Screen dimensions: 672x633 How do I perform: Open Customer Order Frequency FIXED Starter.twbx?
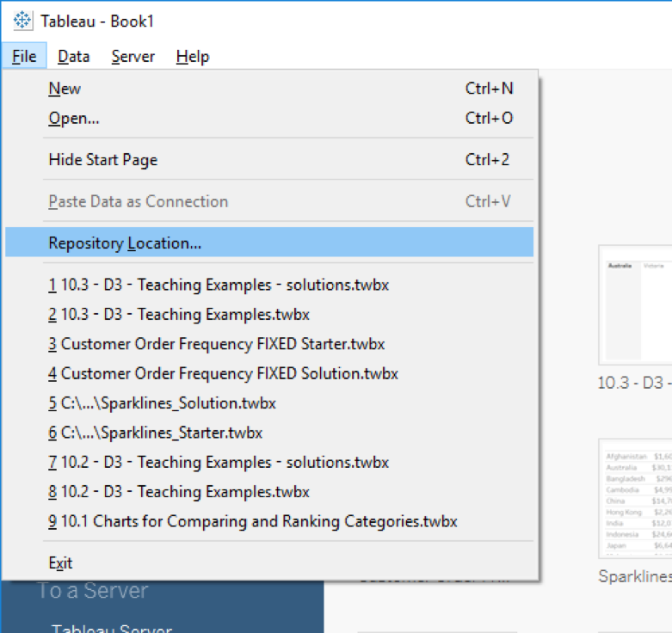point(269,344)
